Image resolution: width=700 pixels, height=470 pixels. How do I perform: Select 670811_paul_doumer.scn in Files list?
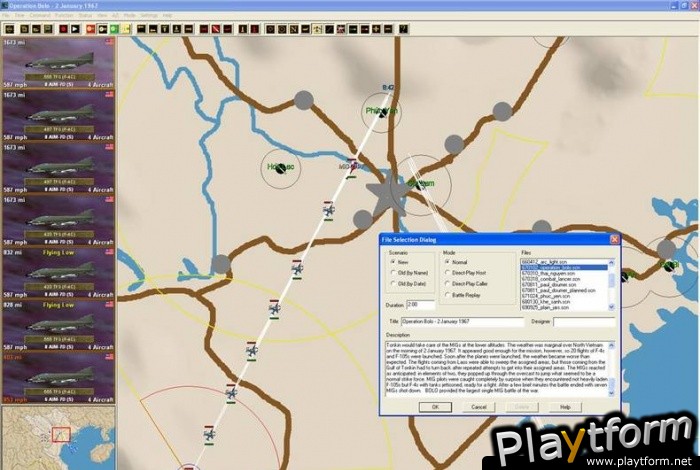click(x=564, y=285)
